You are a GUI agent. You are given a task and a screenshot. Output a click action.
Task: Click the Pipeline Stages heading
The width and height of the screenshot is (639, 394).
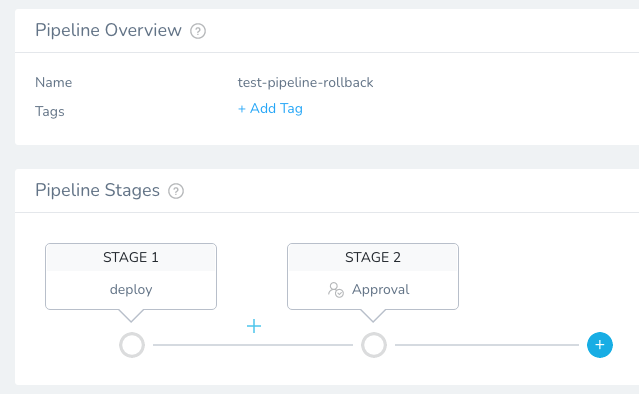(x=97, y=190)
